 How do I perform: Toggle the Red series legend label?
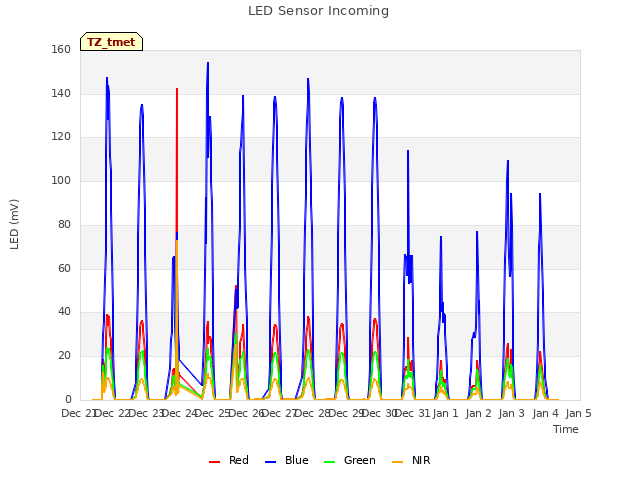pos(239,460)
